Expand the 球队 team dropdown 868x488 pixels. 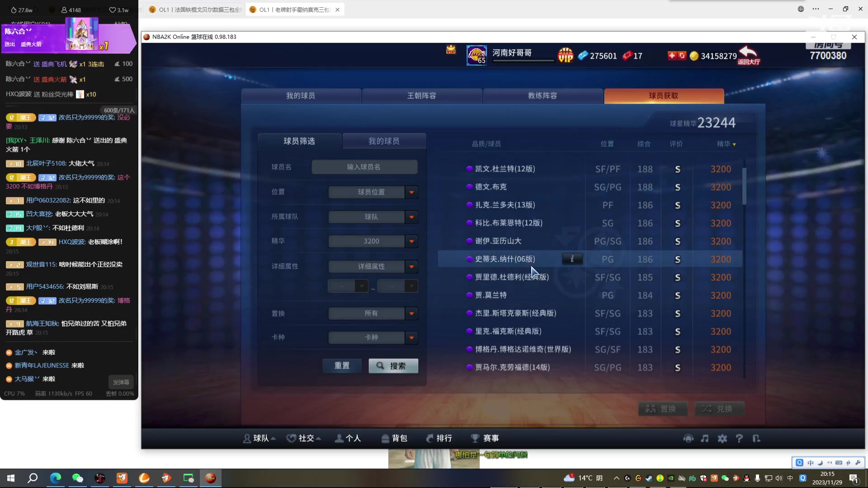tap(411, 217)
